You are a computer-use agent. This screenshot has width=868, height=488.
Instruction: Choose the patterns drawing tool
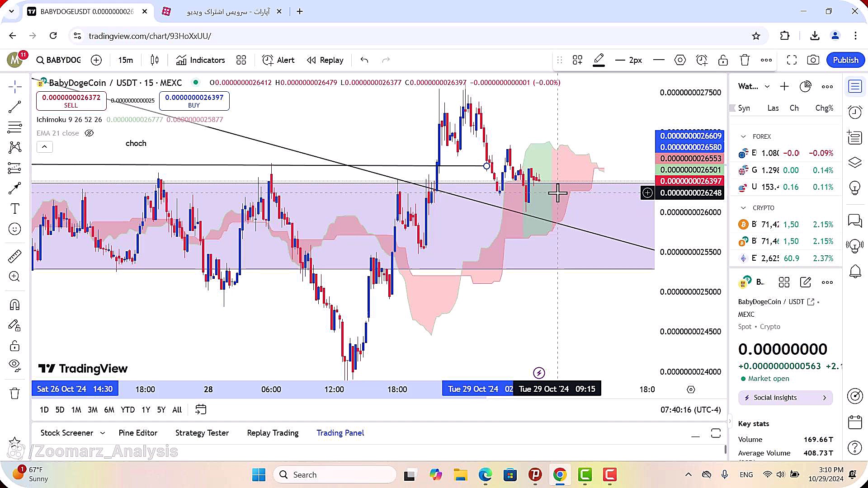[x=14, y=147]
